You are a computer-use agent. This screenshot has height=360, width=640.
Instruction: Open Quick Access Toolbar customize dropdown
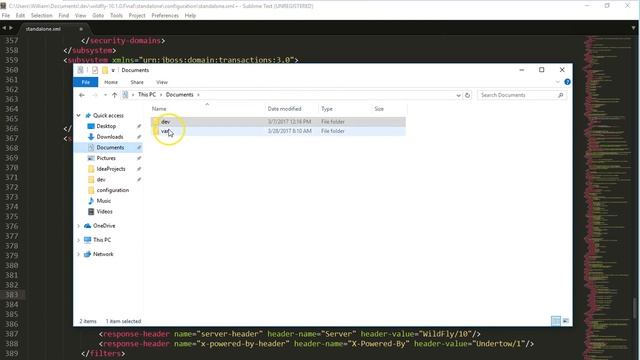tap(113, 71)
